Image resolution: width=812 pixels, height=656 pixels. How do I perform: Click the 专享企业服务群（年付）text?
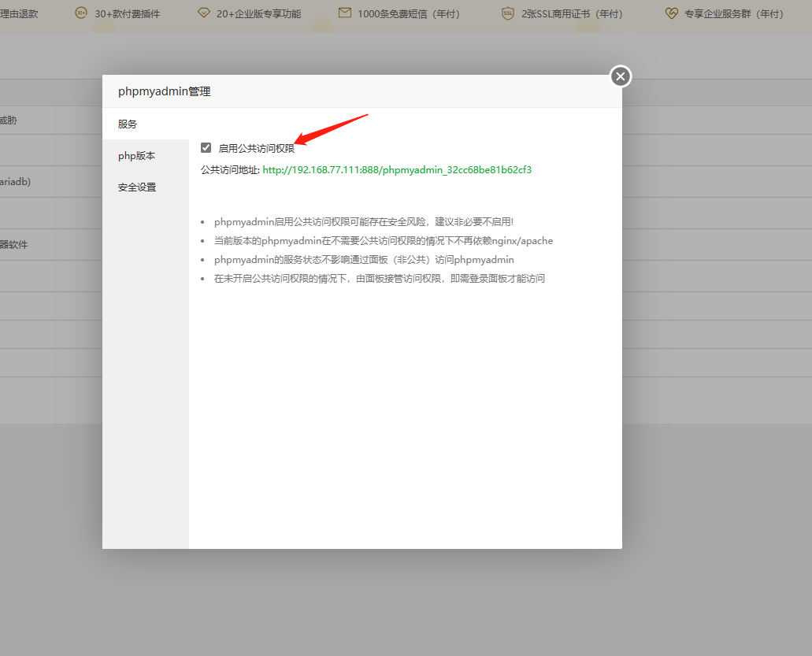(734, 14)
